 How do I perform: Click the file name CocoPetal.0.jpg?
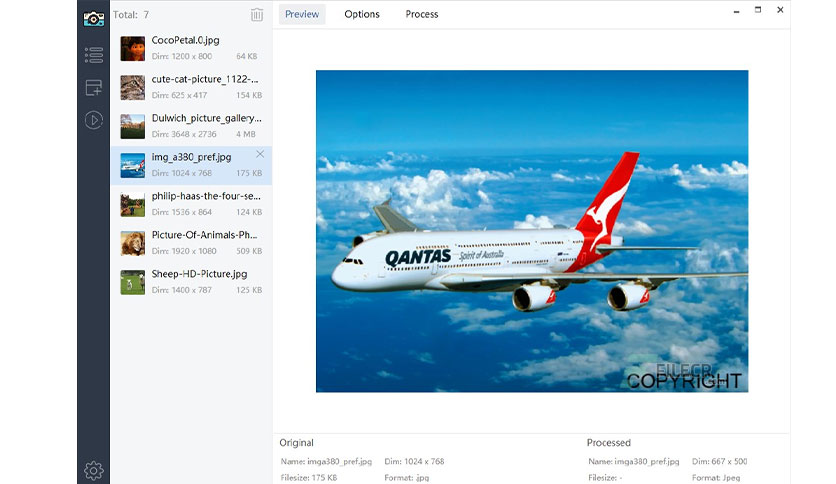(186, 41)
